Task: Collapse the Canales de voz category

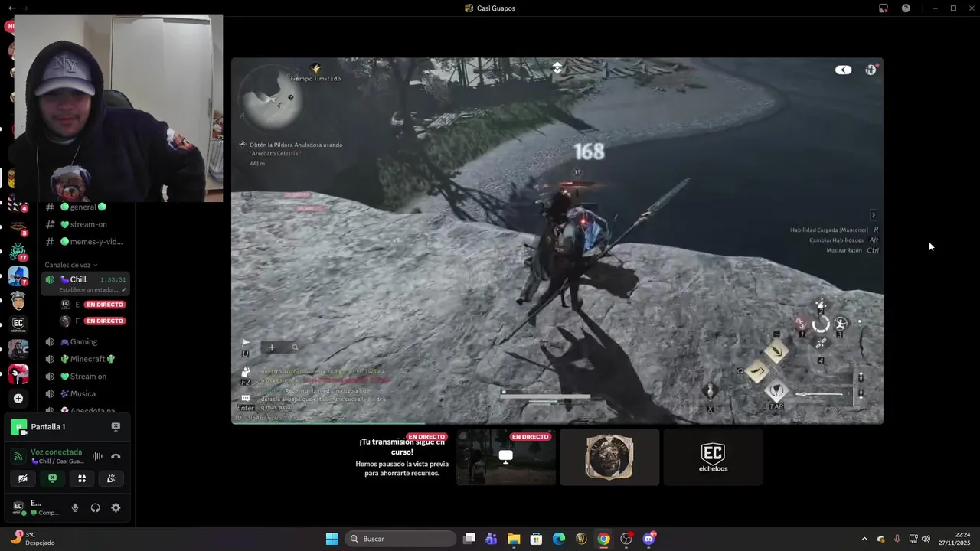Action: point(71,265)
